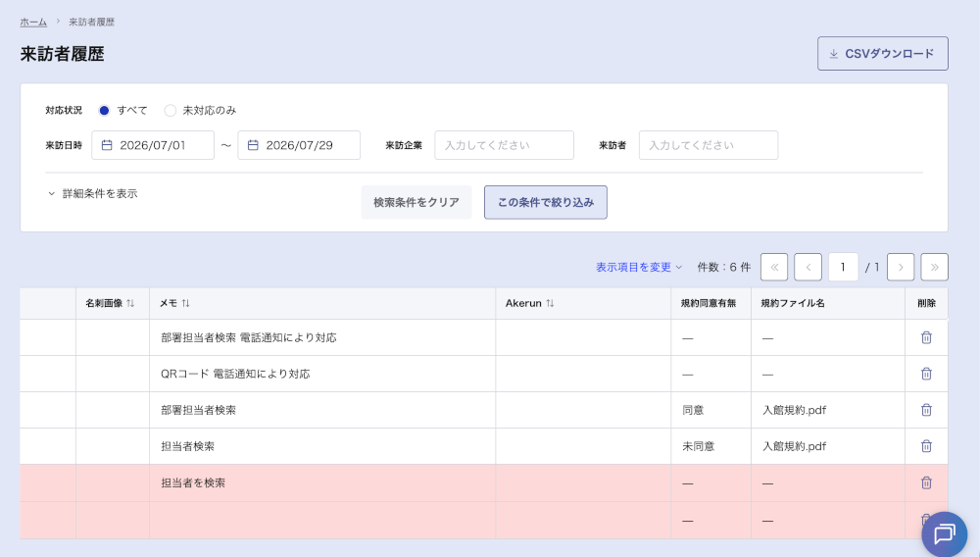Open 表示項目を変更 dropdown
The height and width of the screenshot is (557, 980).
click(x=639, y=267)
